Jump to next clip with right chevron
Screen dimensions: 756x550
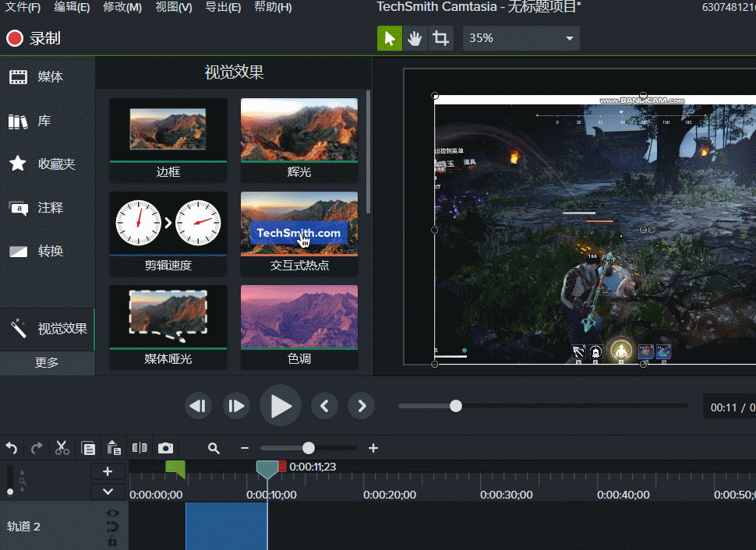362,406
